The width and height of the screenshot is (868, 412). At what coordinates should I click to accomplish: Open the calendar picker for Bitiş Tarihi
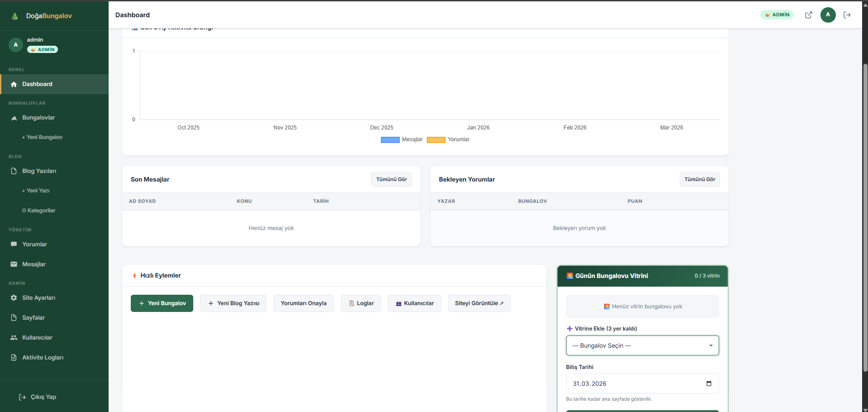(709, 383)
